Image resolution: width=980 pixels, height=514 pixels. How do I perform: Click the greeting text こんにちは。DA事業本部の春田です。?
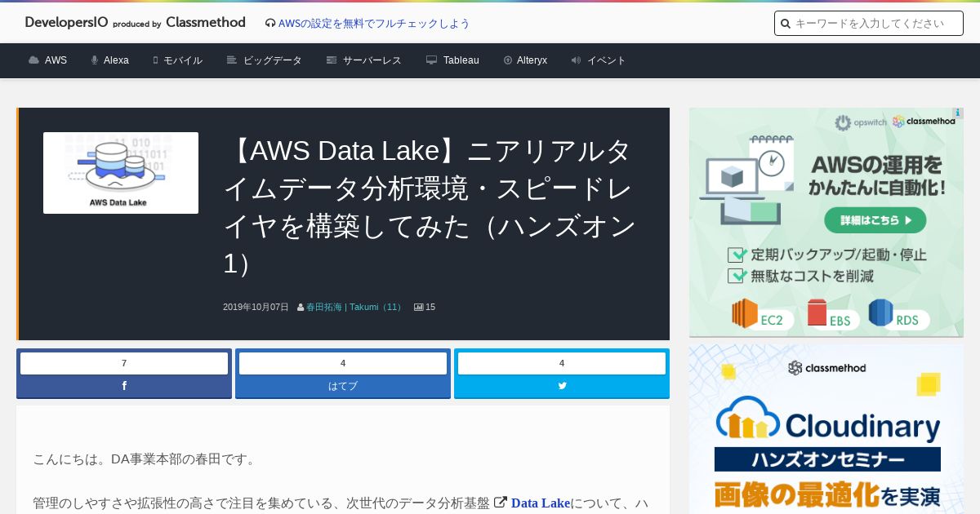(146, 459)
